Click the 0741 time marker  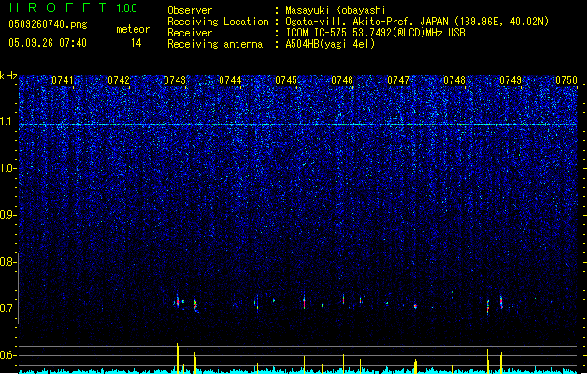coord(63,80)
